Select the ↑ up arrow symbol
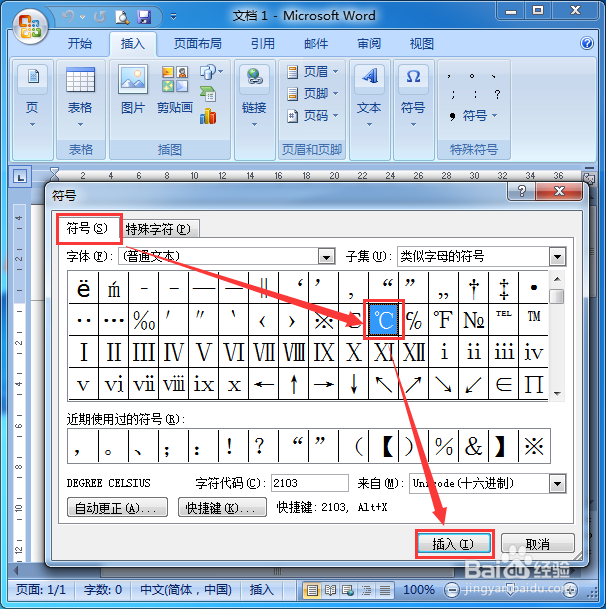This screenshot has height=609, width=606. point(294,384)
